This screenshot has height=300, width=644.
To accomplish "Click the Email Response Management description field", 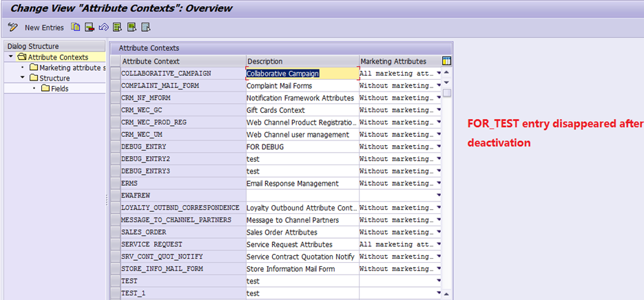I will (302, 184).
